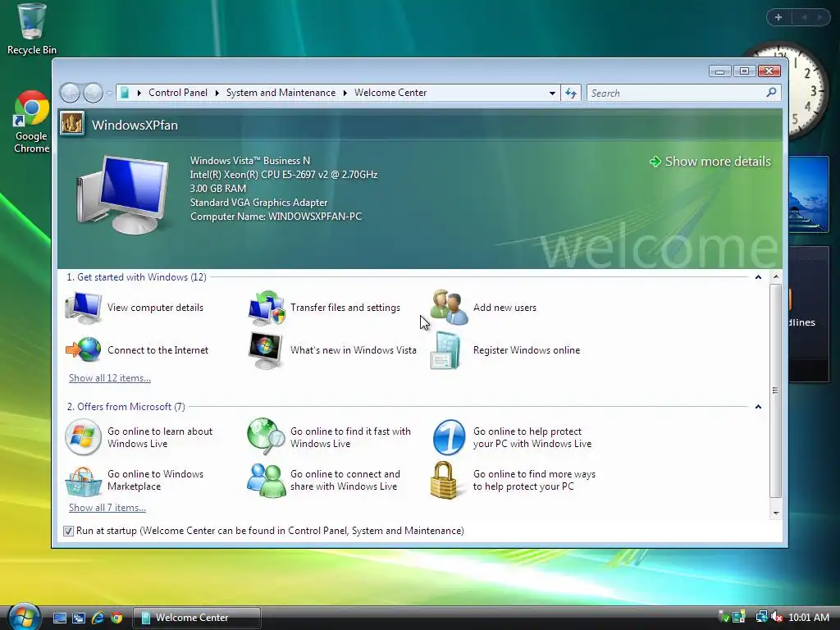The width and height of the screenshot is (840, 630).
Task: Click the Register Windows online icon
Action: click(445, 350)
